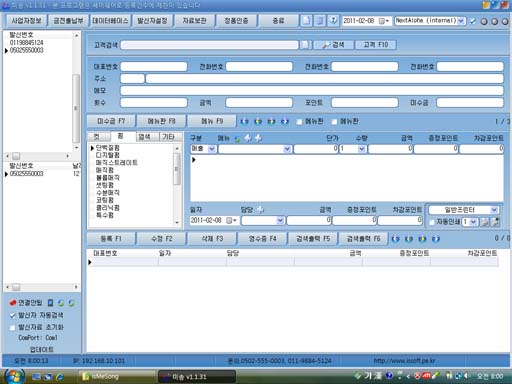Open the 구분 type dropdown showing 매출
This screenshot has width=512, height=384.
[x=212, y=149]
